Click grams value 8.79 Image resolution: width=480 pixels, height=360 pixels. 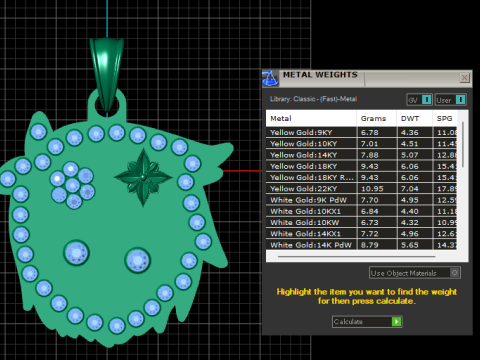[370, 245]
